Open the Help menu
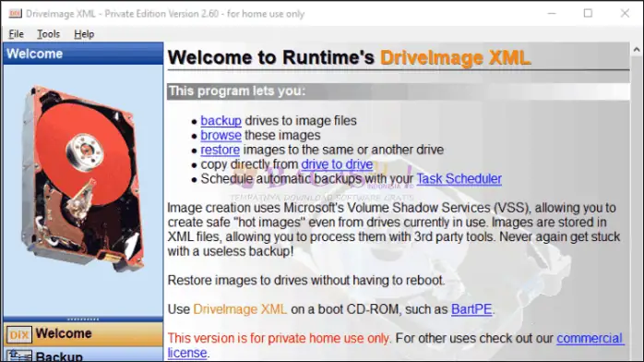The height and width of the screenshot is (362, 644). pos(84,34)
